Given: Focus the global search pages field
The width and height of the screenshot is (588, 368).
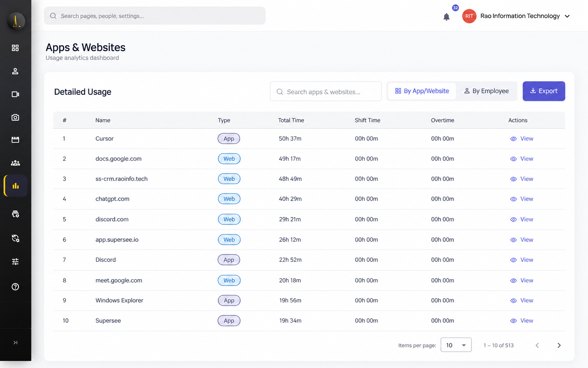Looking at the screenshot, I should click(155, 16).
